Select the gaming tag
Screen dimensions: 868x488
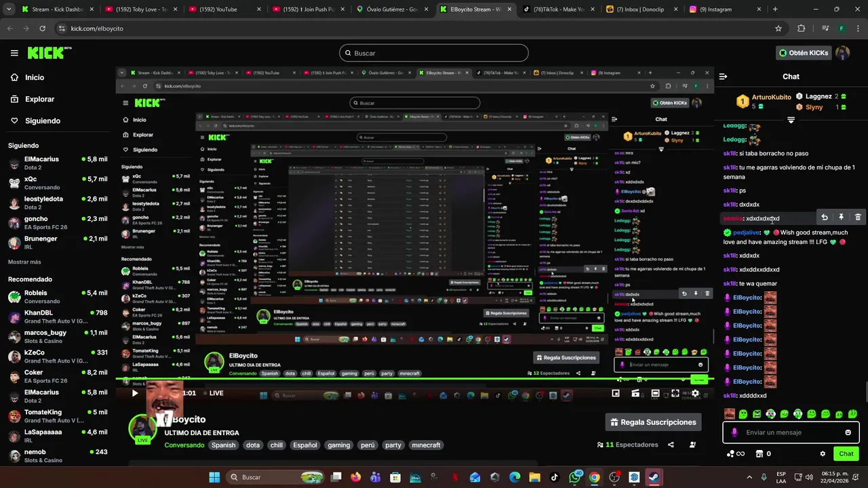[338, 445]
